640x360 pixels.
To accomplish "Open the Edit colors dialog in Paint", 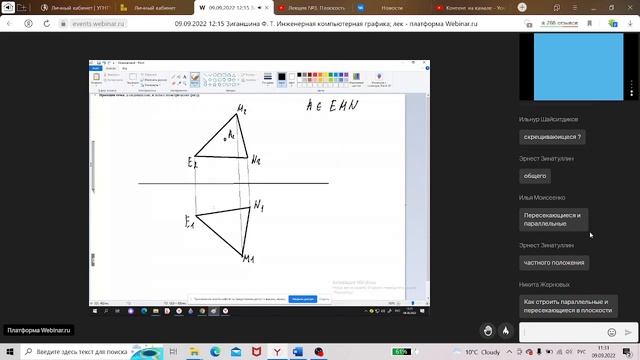I will coord(356,80).
